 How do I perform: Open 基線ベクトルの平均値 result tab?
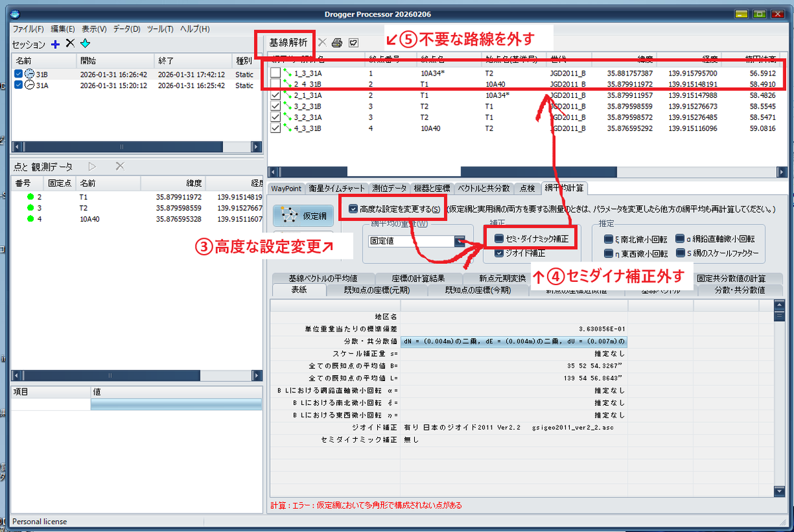tap(323, 278)
